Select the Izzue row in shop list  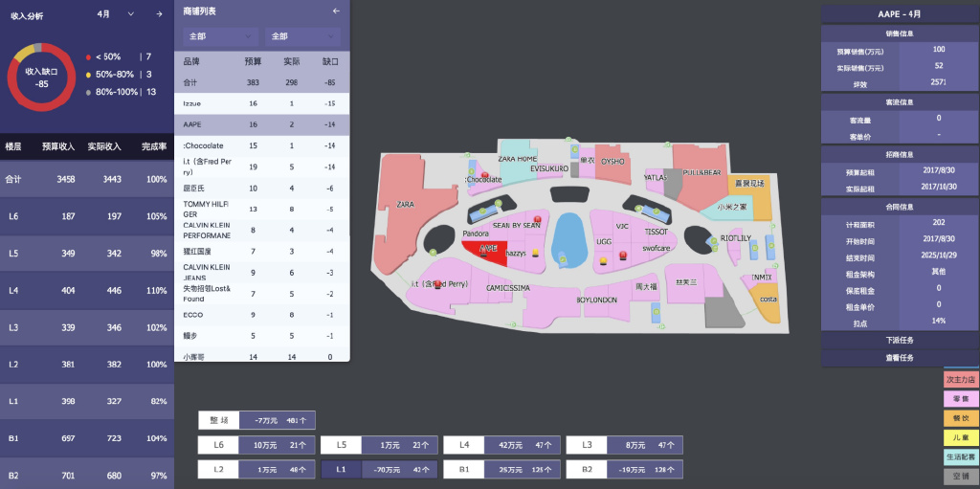pyautogui.click(x=262, y=103)
